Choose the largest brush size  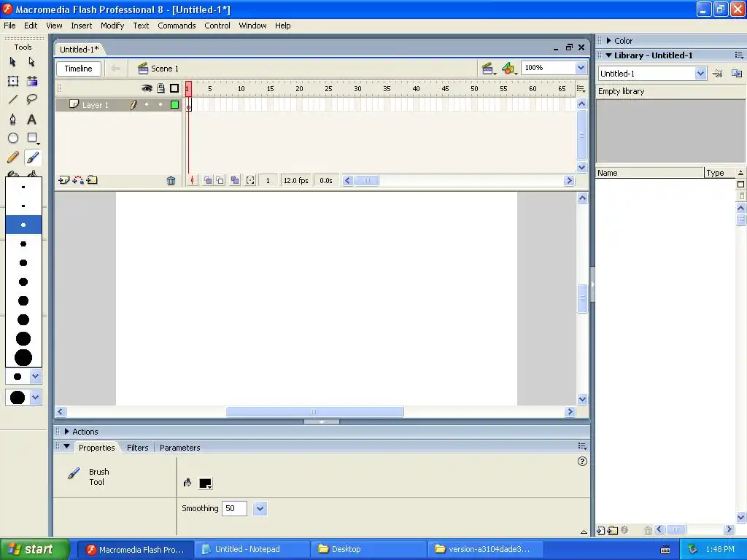(23, 357)
